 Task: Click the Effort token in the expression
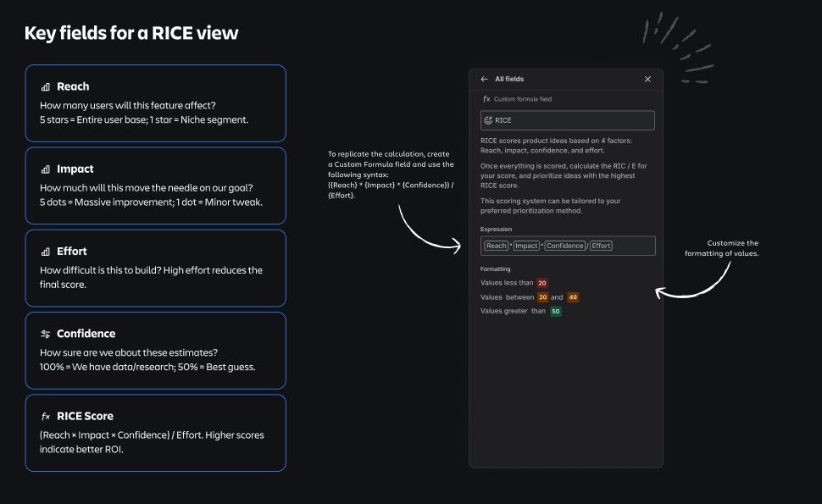(601, 246)
